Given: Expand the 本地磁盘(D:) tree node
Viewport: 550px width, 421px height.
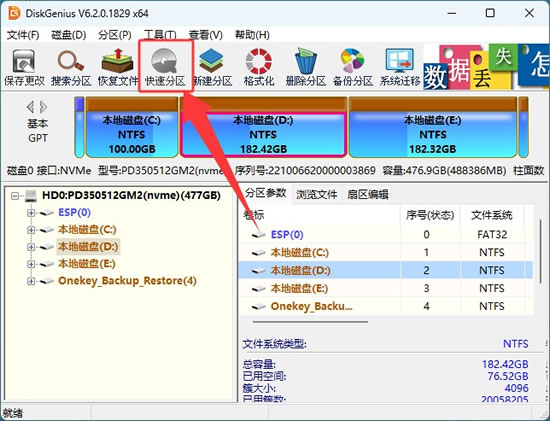Looking at the screenshot, I should [31, 247].
